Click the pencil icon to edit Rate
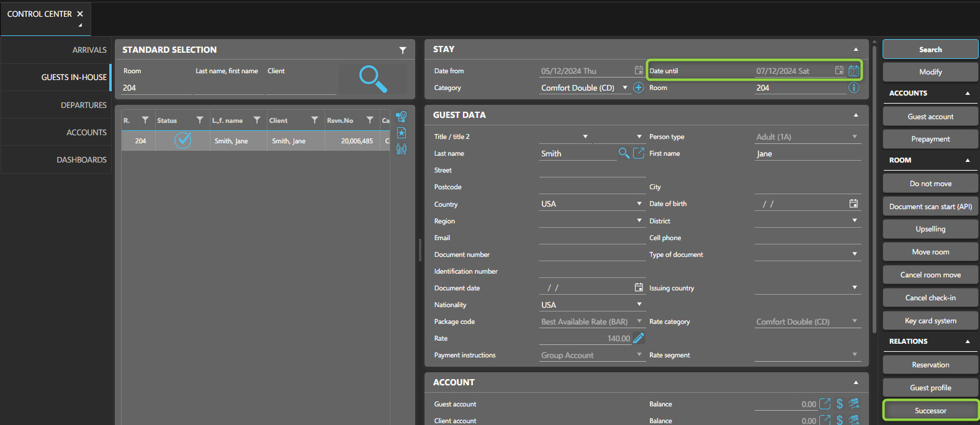Screen dimensions: 980x425 pos(639,338)
